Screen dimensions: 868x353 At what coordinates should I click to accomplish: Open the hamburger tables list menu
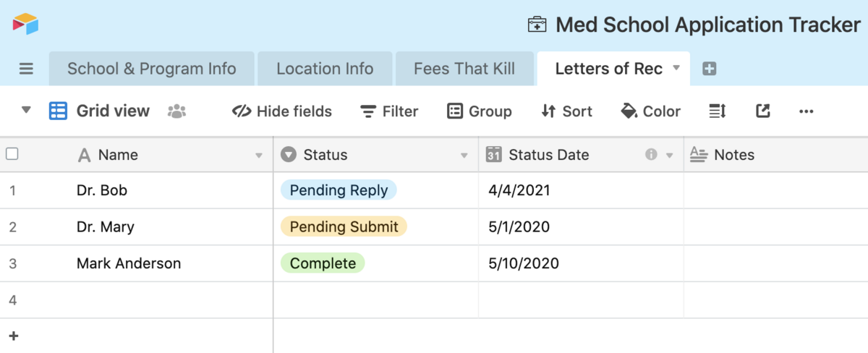point(26,69)
